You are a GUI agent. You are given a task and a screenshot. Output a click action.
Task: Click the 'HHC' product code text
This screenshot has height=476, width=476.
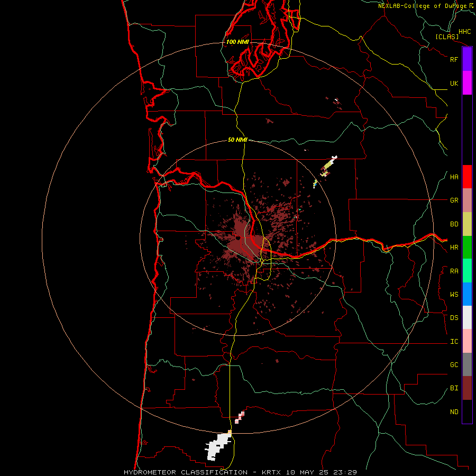tap(464, 32)
